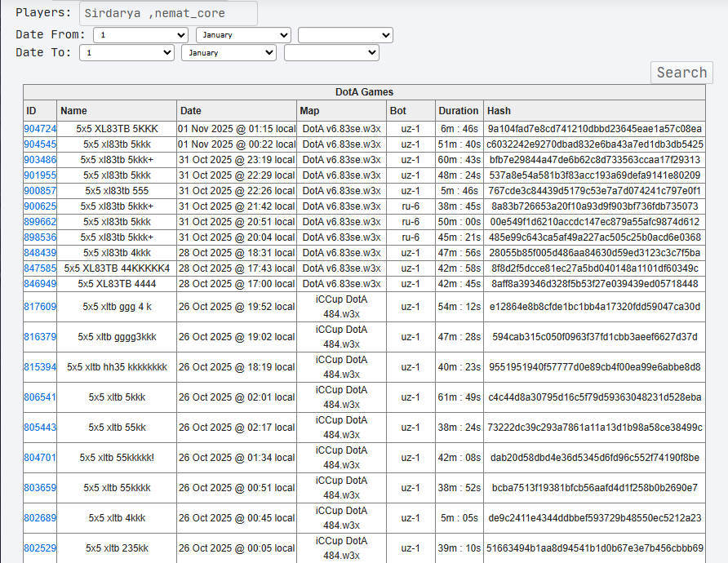
Task: Open game ID 846949
Action: point(40,284)
